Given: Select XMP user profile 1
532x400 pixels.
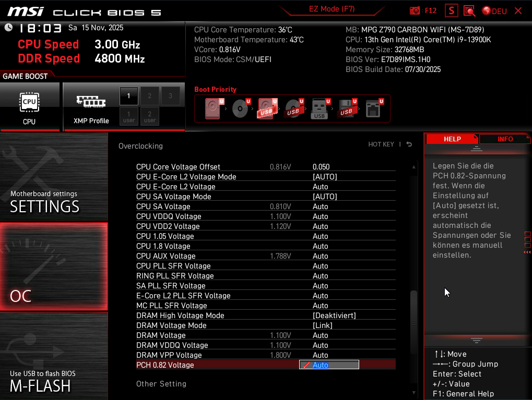Looking at the screenshot, I should [128, 117].
